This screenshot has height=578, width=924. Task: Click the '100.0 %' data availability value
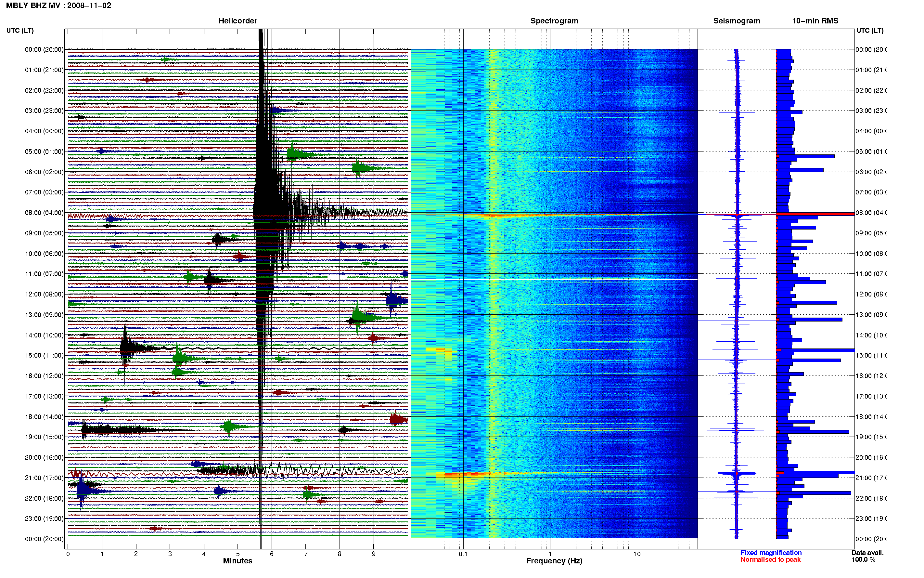[863, 560]
